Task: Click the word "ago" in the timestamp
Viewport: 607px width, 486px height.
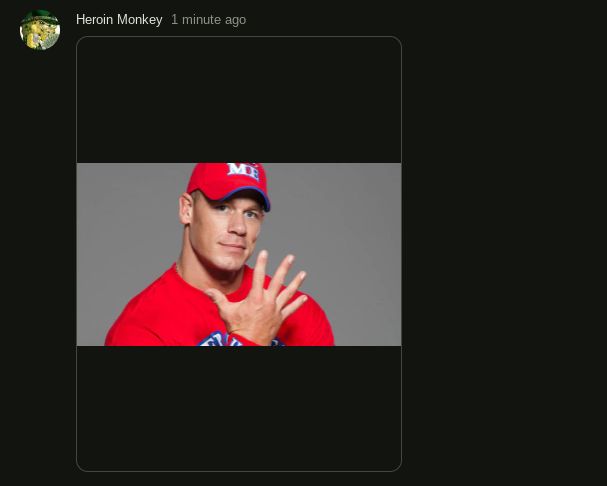Action: point(235,20)
